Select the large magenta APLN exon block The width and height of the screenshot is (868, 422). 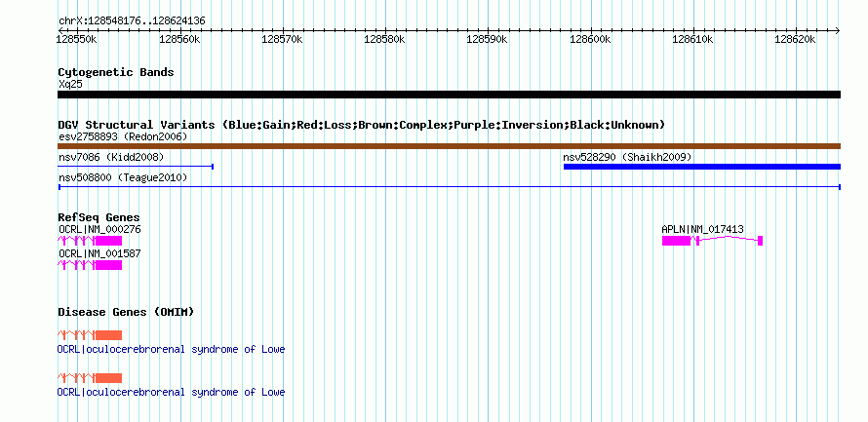pos(677,241)
